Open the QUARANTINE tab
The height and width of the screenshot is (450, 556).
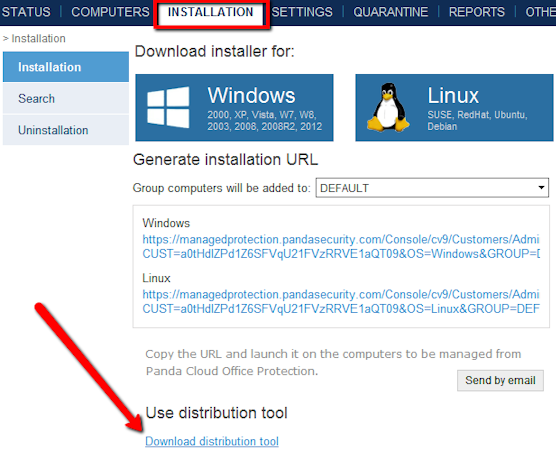coord(390,12)
